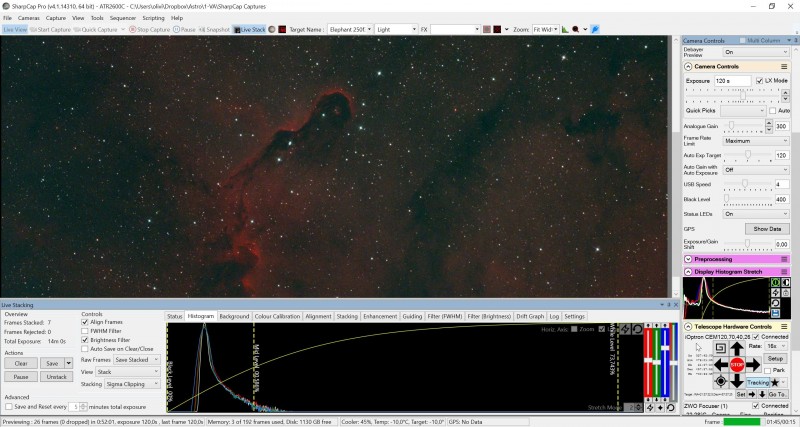Open Camera Controls panel hamburger menu

click(784, 67)
